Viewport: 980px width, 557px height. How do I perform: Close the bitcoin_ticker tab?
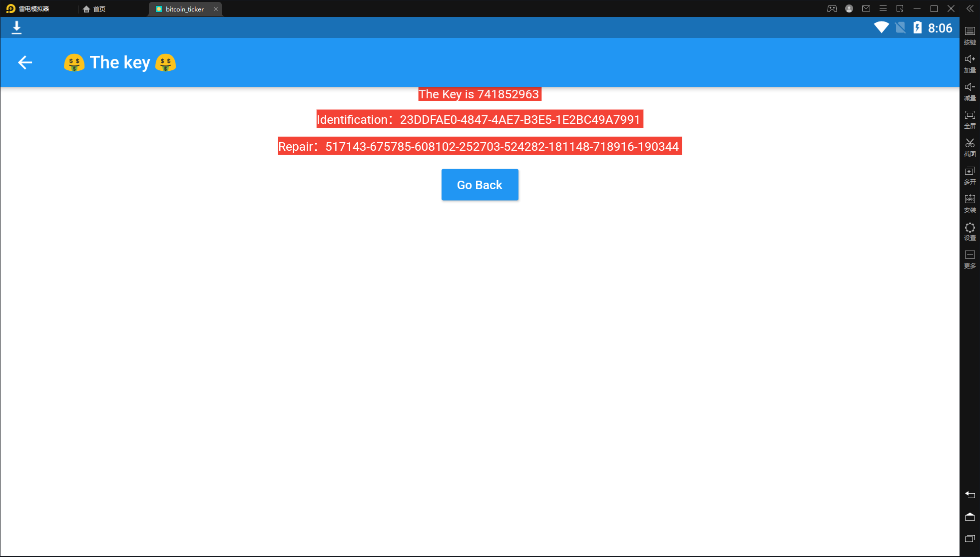[216, 9]
